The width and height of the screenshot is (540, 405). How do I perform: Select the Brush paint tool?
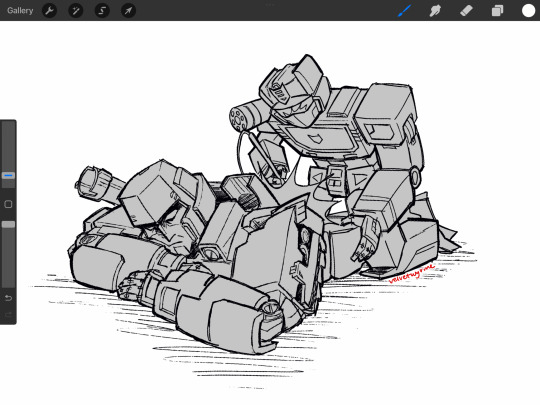[x=404, y=11]
